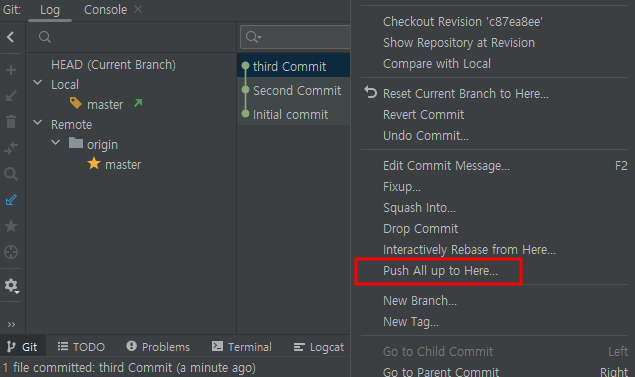The image size is (635, 377).
Task: Collapse the branches pane with the back arrow icon
Action: coord(11,37)
